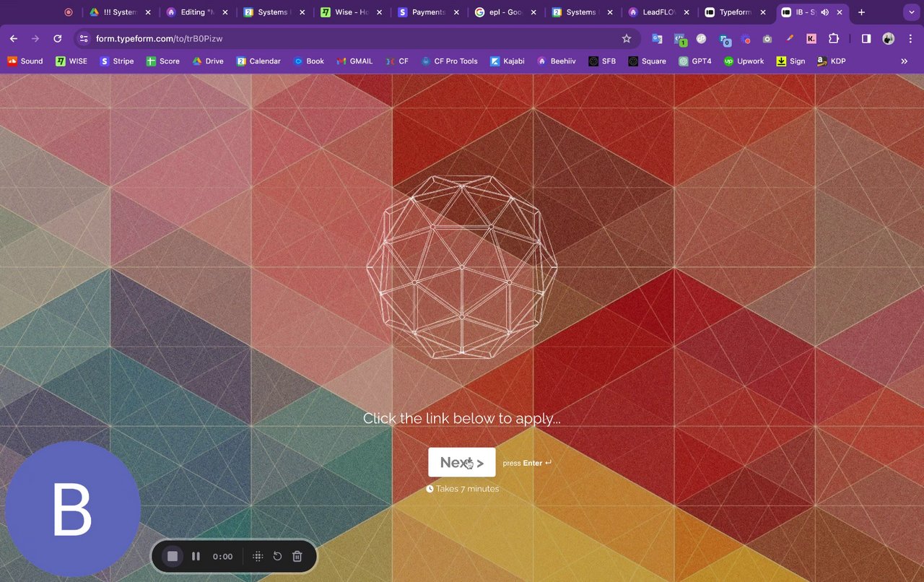Open the Stripe bookmark
The width and height of the screenshot is (924, 582).
coord(117,61)
